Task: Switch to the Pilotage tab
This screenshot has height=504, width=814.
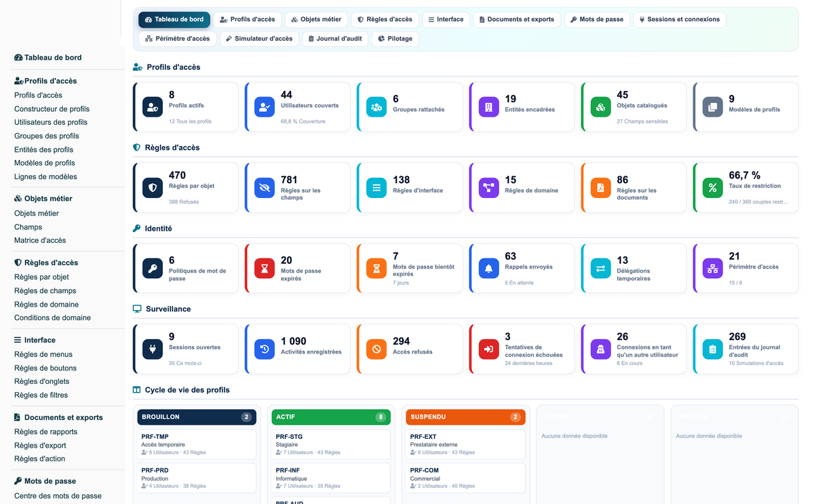Action: coord(395,39)
